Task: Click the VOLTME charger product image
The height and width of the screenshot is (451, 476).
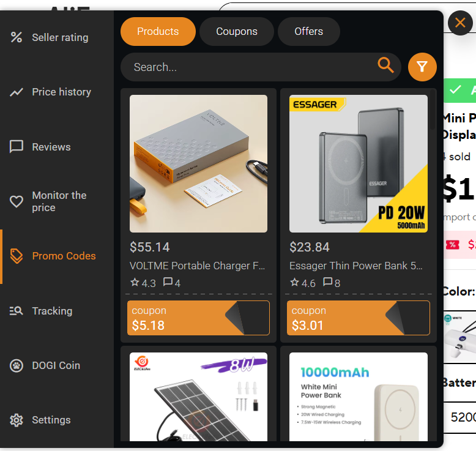Action: click(x=198, y=164)
